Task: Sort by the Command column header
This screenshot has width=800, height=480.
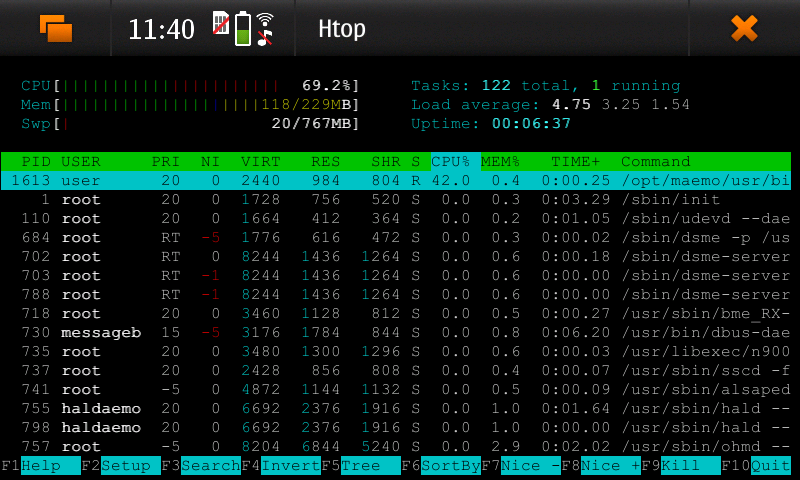Action: click(x=656, y=162)
